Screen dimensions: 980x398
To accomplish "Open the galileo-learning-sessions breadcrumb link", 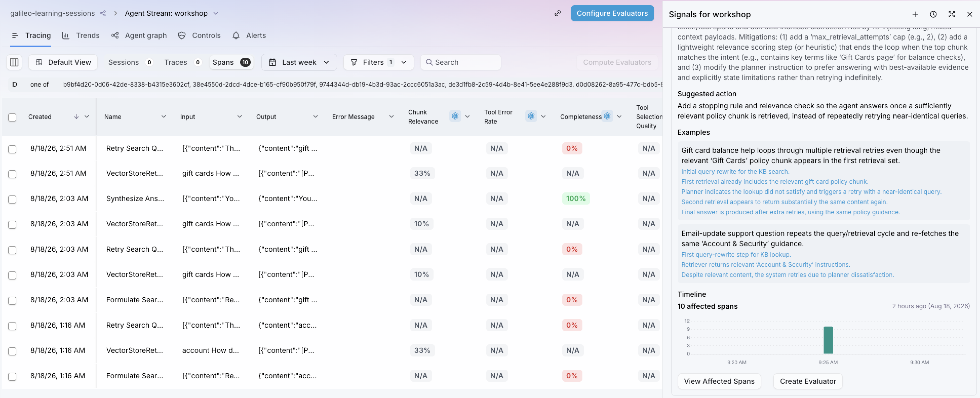I will 52,13.
